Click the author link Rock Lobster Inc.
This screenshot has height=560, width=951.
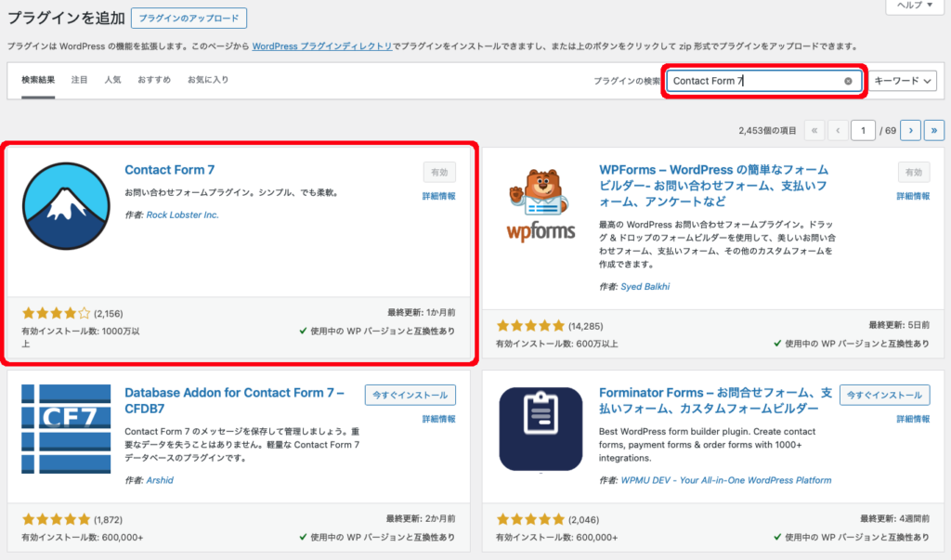(182, 215)
